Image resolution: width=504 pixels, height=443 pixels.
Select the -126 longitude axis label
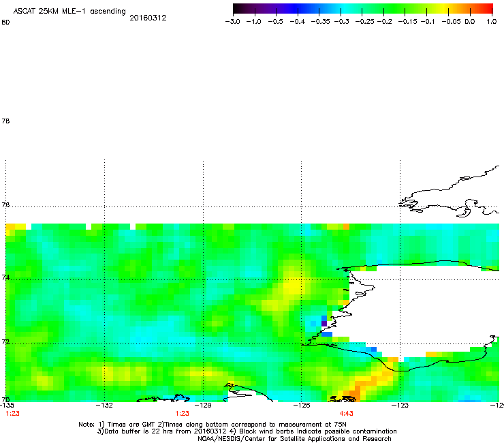[x=302, y=405]
